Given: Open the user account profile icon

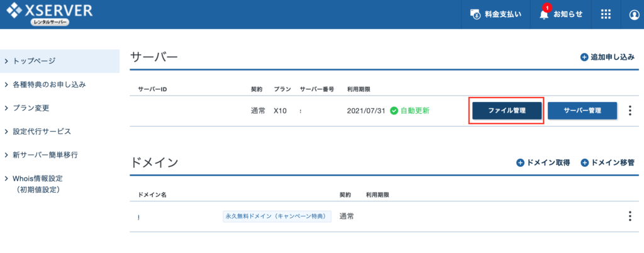Looking at the screenshot, I should pyautogui.click(x=634, y=14).
